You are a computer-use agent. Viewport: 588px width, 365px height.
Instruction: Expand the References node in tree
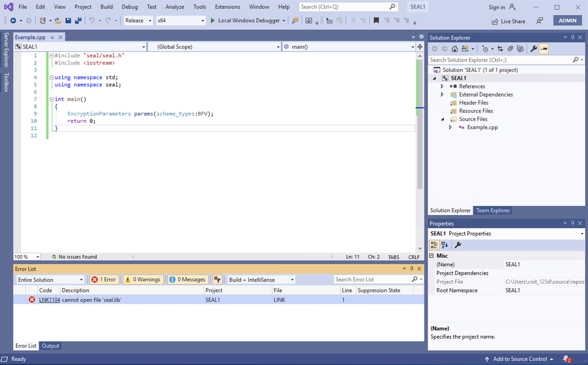click(442, 86)
